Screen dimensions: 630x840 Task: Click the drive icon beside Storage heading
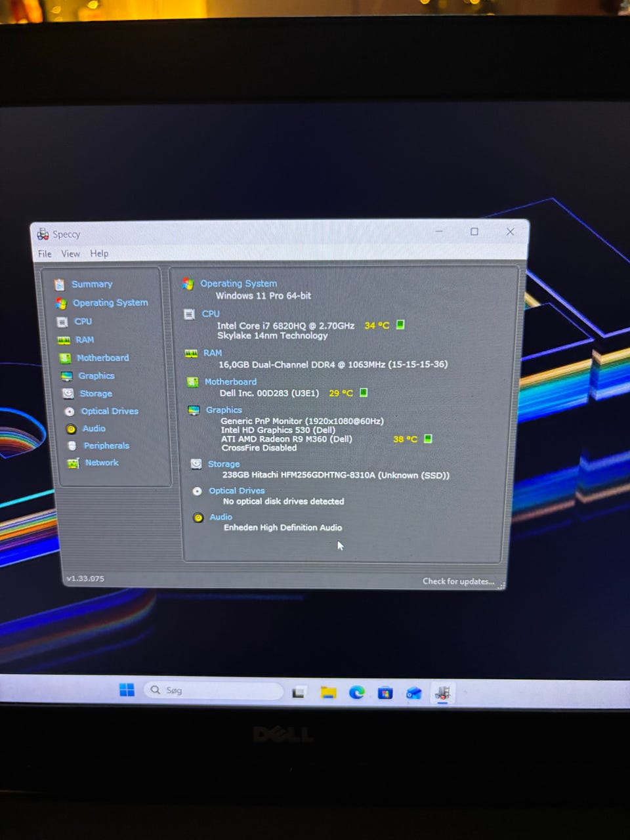[x=196, y=464]
